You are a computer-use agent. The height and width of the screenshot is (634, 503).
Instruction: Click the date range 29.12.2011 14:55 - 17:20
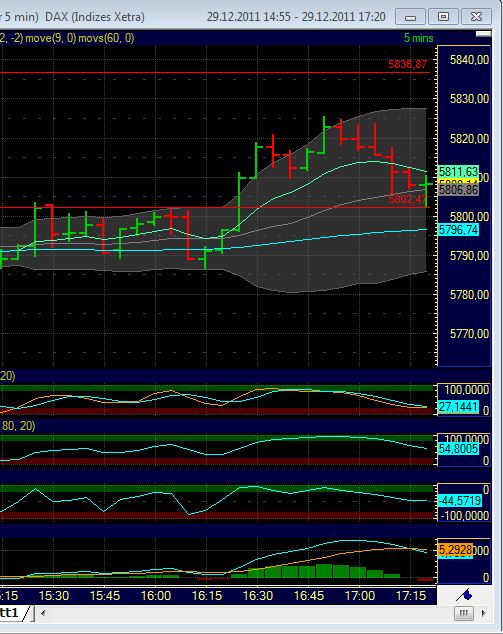[296, 17]
